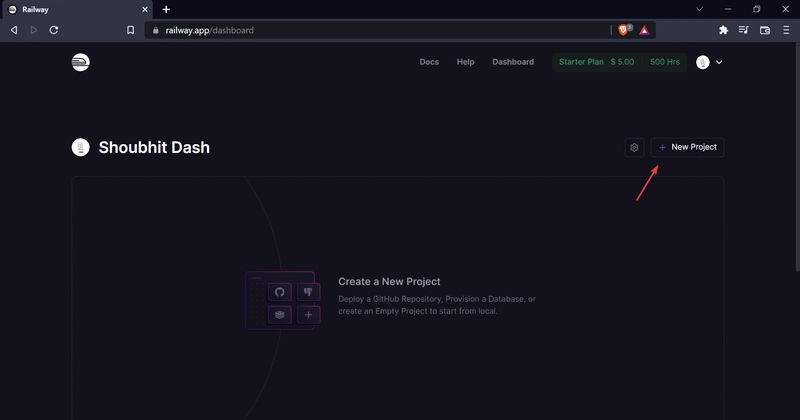Focus the railway.app/dashboard address bar
The height and width of the screenshot is (420, 800).
(378, 30)
